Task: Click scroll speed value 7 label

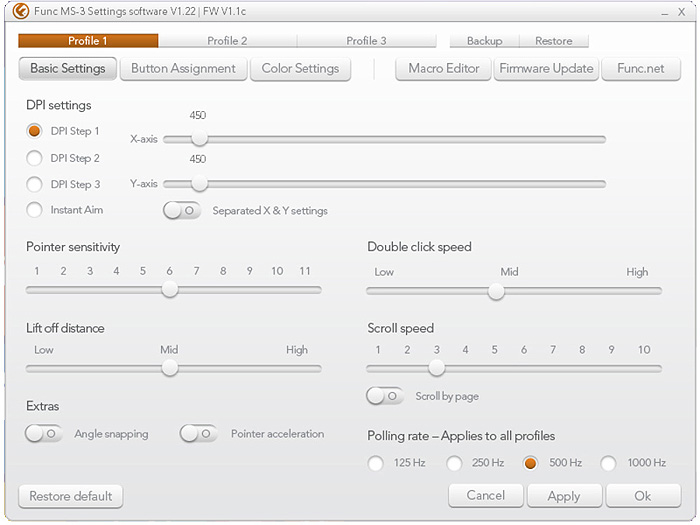Action: [553, 350]
